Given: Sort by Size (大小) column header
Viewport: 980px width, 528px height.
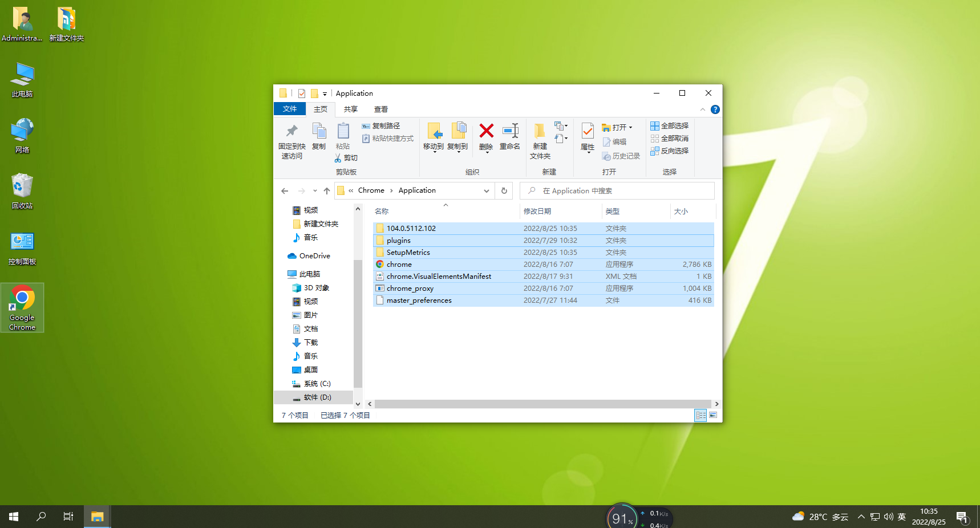Looking at the screenshot, I should pos(692,212).
